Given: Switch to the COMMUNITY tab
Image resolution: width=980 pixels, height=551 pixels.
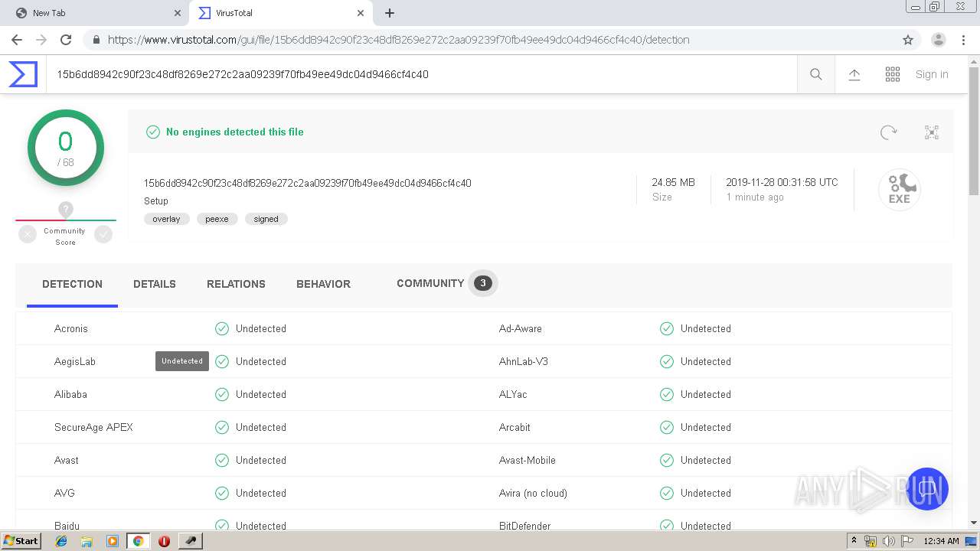Looking at the screenshot, I should (430, 283).
